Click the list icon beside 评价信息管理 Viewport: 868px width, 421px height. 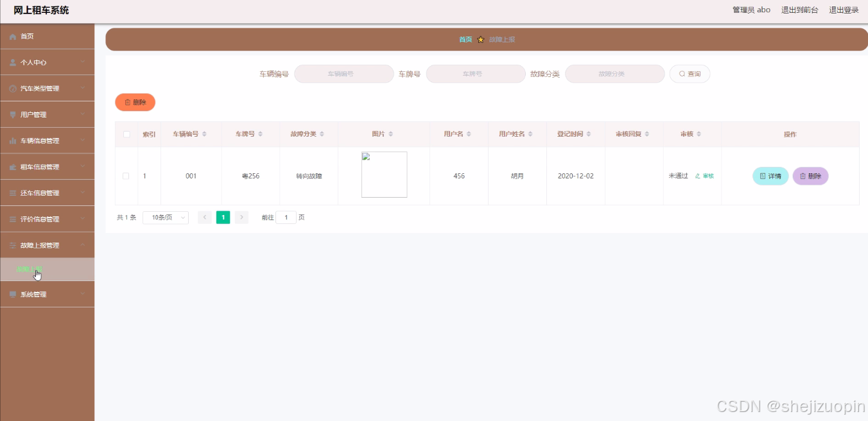coord(13,219)
